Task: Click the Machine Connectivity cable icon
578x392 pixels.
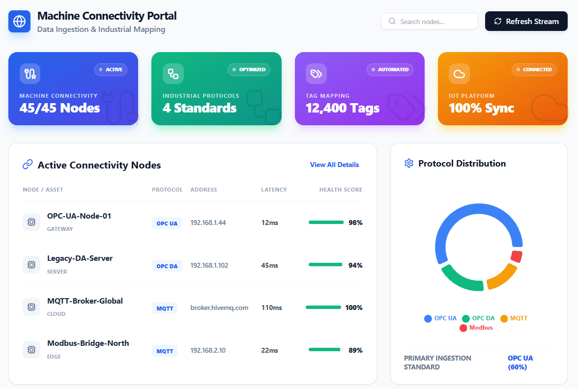Action: 30,74
